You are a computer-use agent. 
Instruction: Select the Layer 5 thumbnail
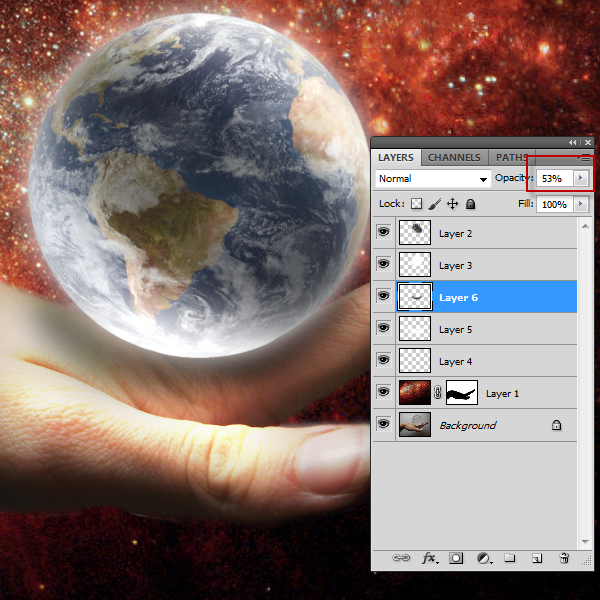(x=415, y=328)
